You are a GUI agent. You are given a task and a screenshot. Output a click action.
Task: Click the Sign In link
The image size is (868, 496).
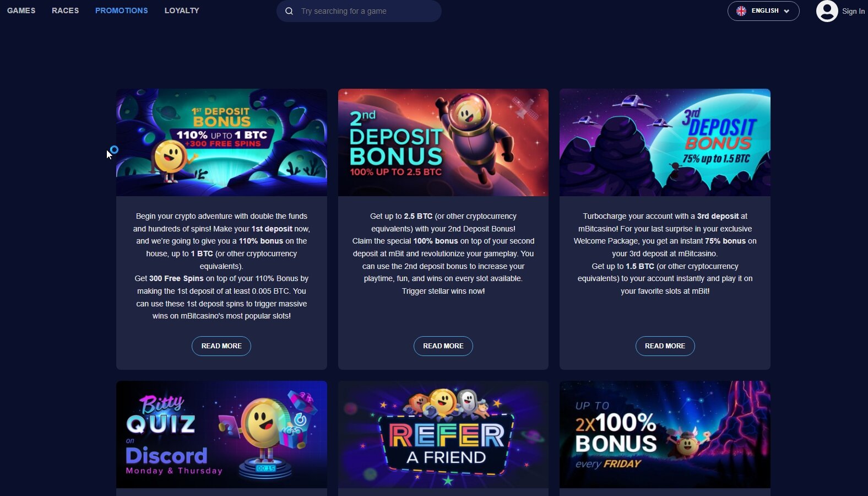[853, 11]
